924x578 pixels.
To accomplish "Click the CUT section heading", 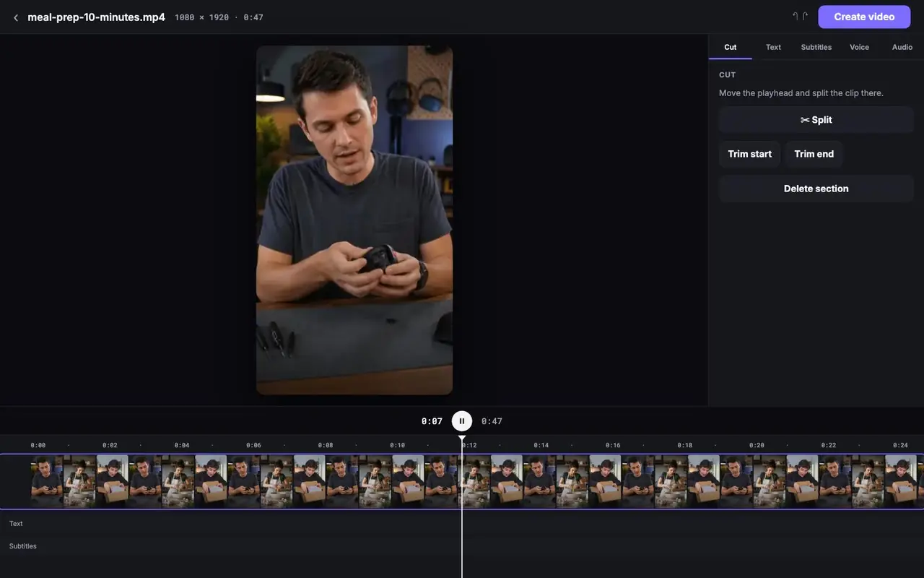I will [x=728, y=74].
